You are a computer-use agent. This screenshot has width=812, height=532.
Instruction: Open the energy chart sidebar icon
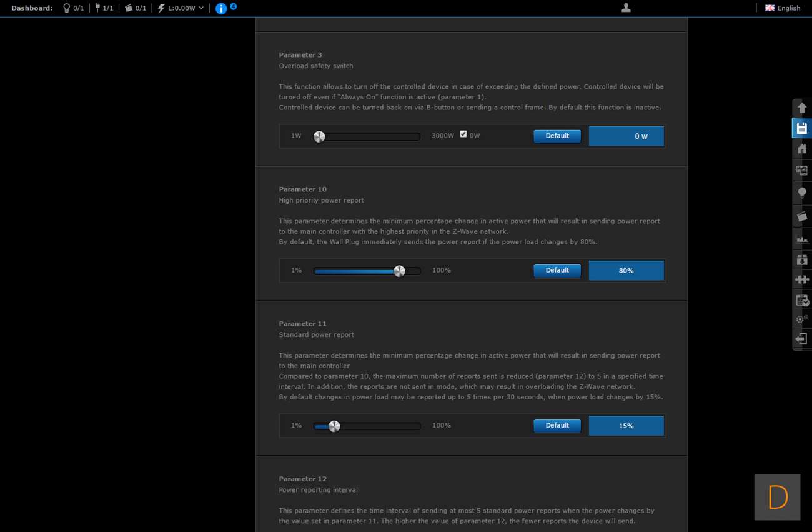[801, 238]
